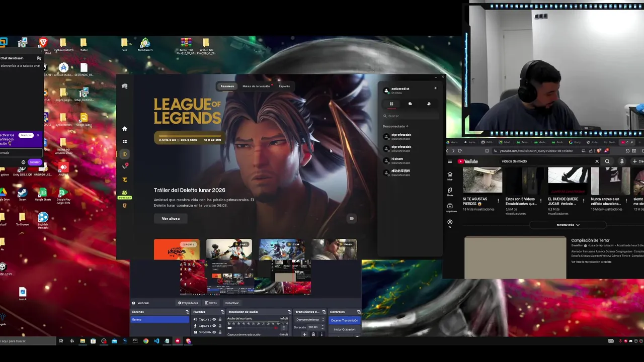The height and width of the screenshot is (362, 644).
Task: Click the Riot fist logo at top-left
Action: 125,86
